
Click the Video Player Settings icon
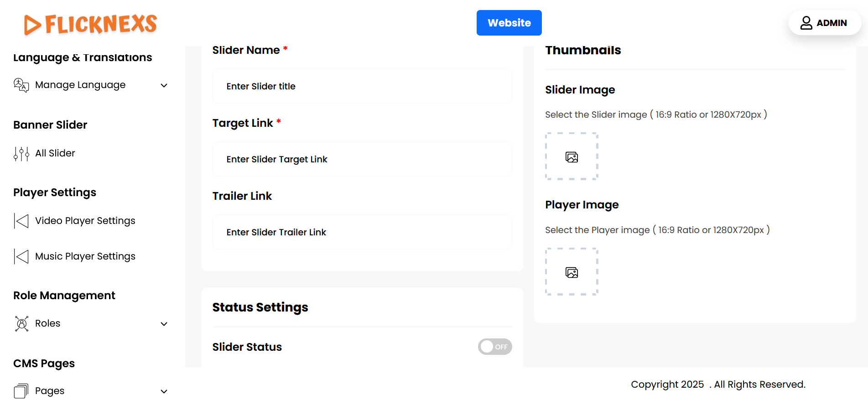click(x=21, y=221)
